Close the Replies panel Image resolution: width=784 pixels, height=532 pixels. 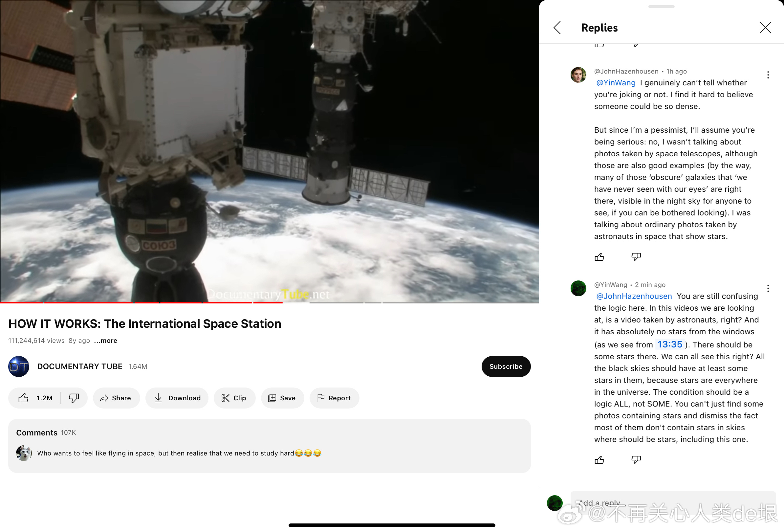(x=765, y=28)
